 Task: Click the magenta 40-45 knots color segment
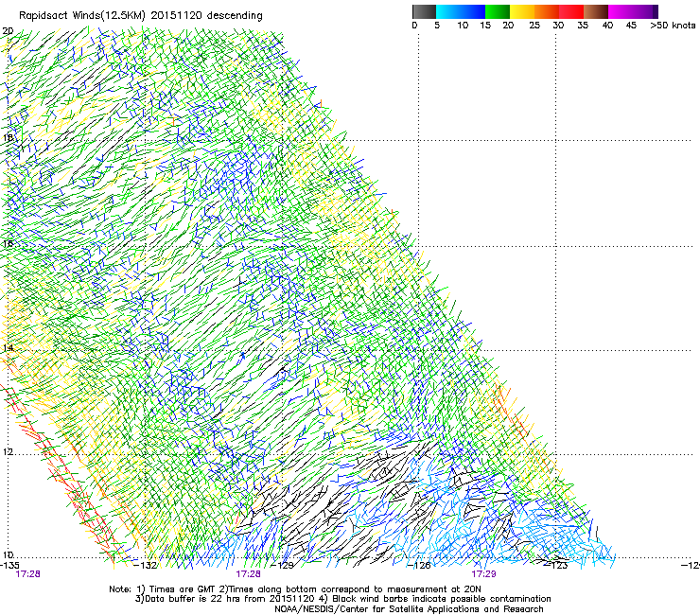coord(621,11)
